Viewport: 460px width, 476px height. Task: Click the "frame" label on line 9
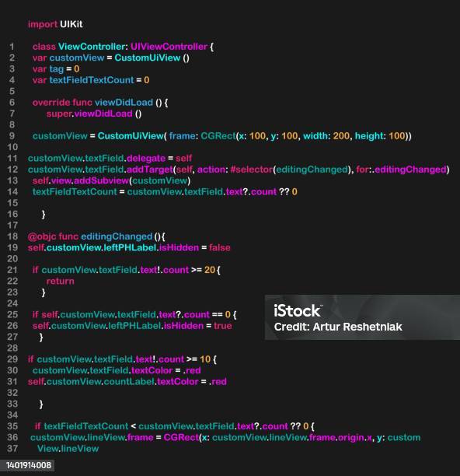pos(182,135)
